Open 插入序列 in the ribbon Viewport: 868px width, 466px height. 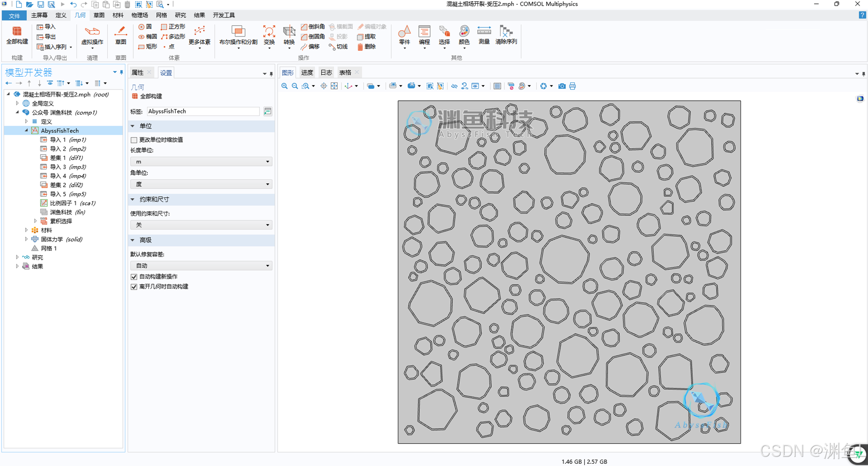tap(54, 46)
